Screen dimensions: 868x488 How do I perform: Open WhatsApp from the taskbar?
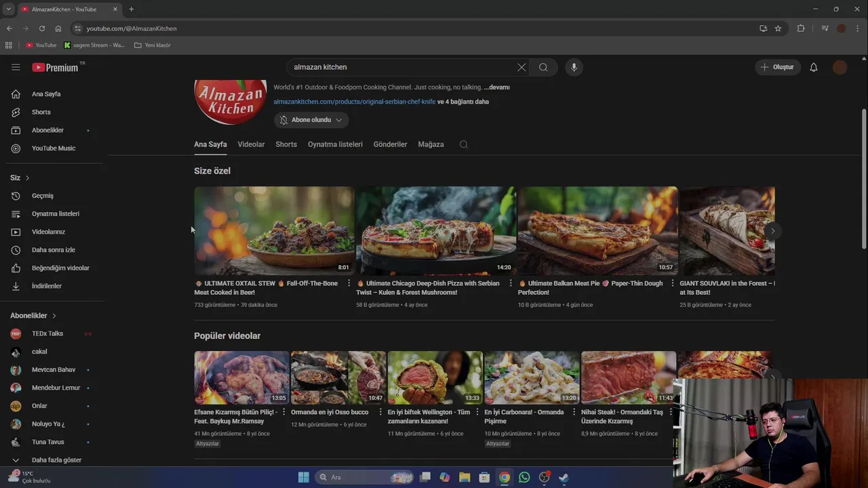point(524,477)
